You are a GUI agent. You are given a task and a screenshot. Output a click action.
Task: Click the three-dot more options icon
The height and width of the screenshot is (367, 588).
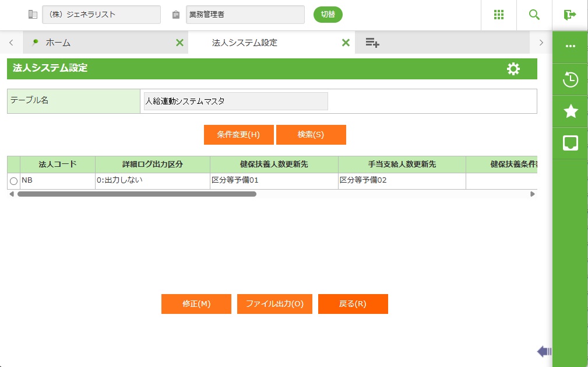(x=570, y=47)
